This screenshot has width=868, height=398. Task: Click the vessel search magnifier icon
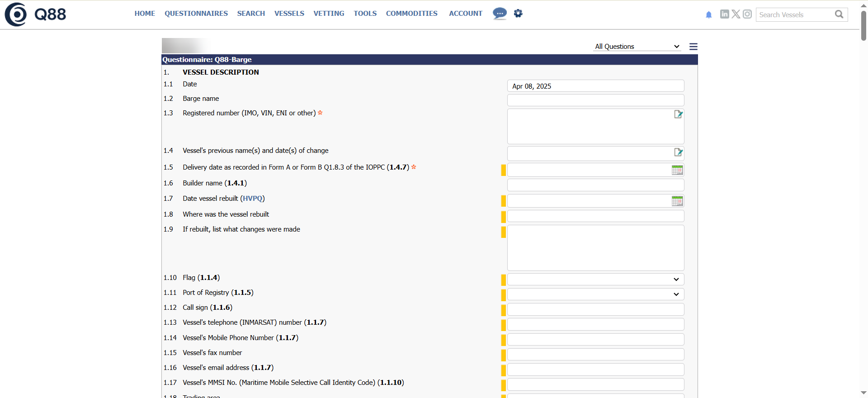(x=839, y=14)
